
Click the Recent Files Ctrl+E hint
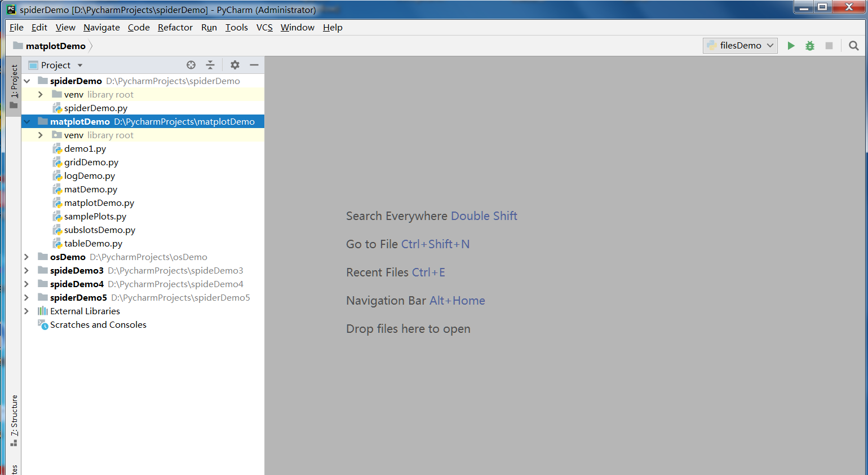(396, 272)
